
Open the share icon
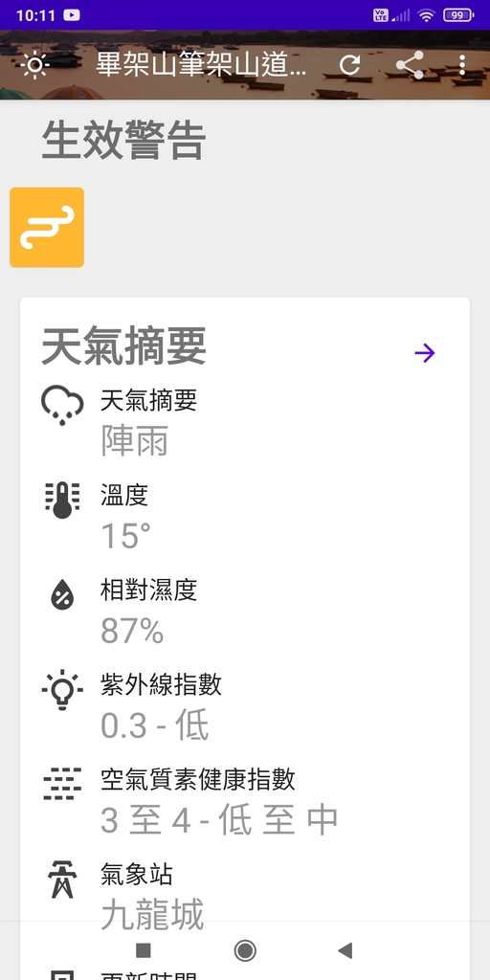point(410,65)
